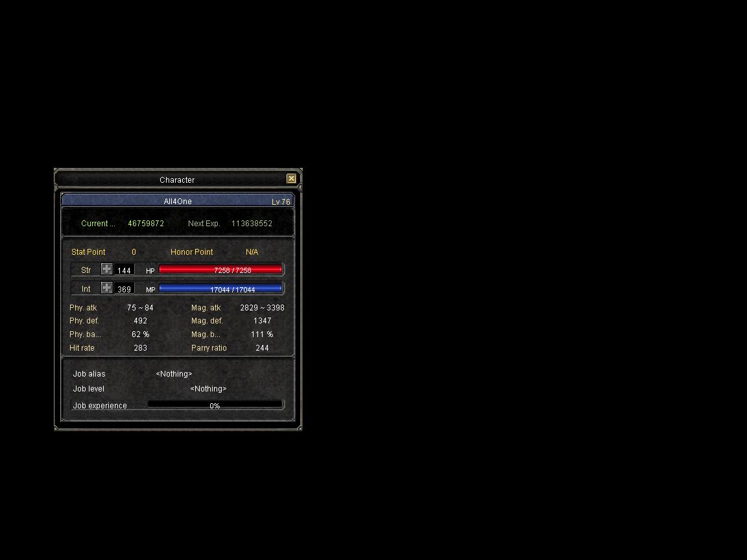Screen dimensions: 747x560
Task: Click the Character title bar
Action: pos(176,180)
